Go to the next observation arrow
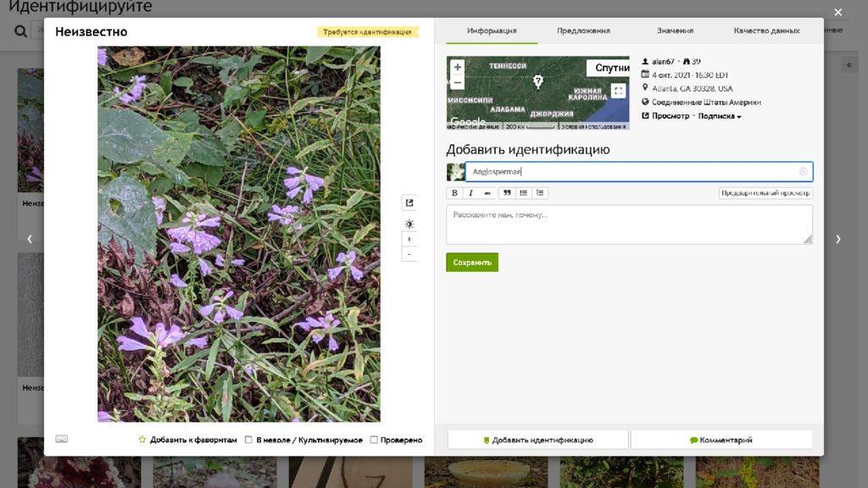 838,239
